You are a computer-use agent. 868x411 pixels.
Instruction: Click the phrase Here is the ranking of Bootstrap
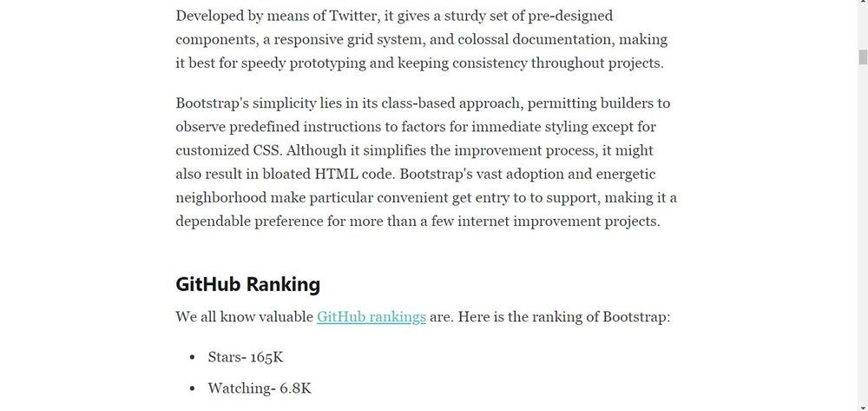[562, 317]
